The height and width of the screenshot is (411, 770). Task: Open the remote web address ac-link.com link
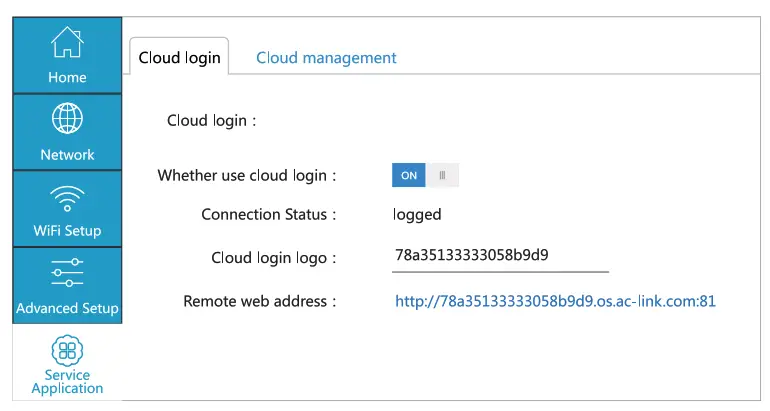click(555, 301)
